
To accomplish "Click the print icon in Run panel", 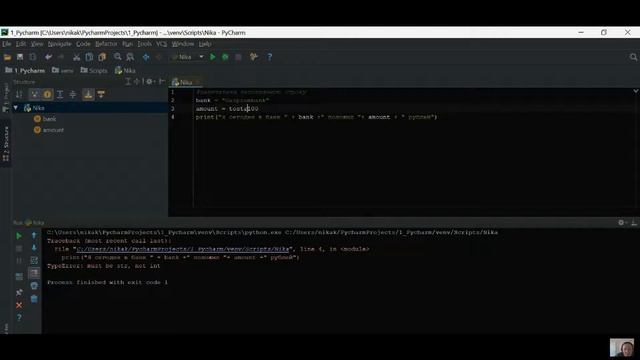I will point(34,286).
